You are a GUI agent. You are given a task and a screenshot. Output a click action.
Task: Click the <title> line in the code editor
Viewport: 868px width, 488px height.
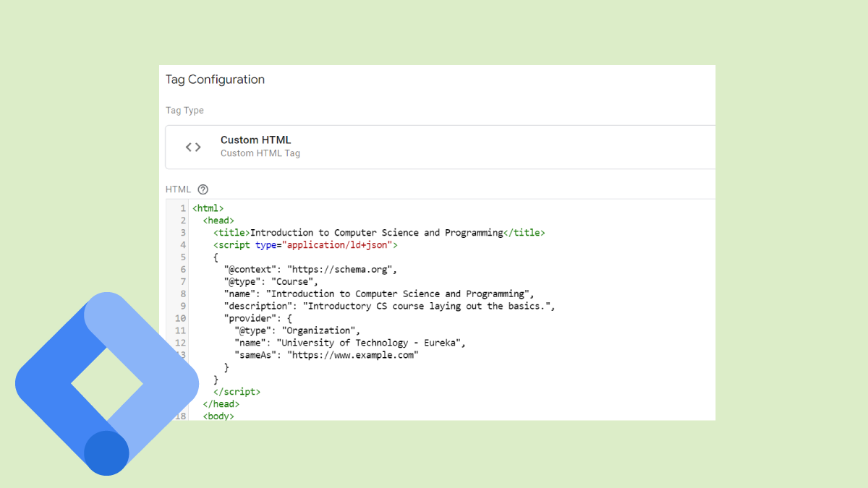[x=379, y=233]
